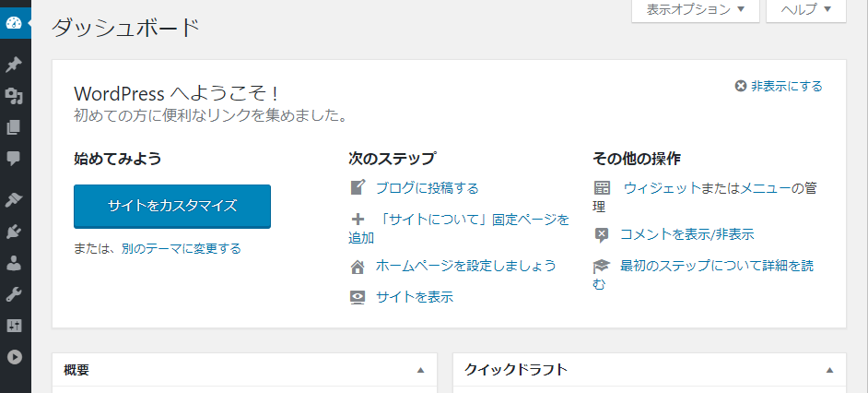
Task: Click the widgets grid icon beside ウィジェット
Action: click(602, 187)
